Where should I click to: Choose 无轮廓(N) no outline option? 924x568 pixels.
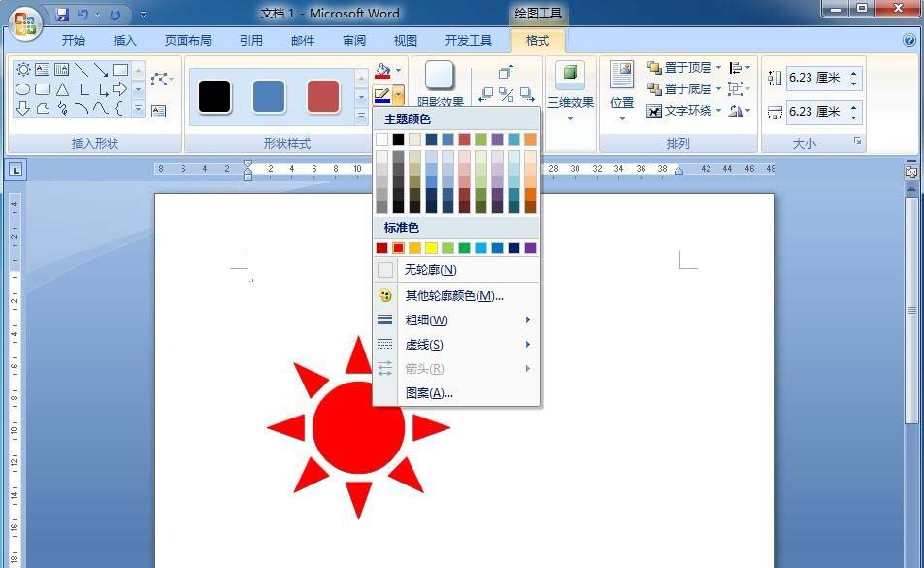coord(456,270)
